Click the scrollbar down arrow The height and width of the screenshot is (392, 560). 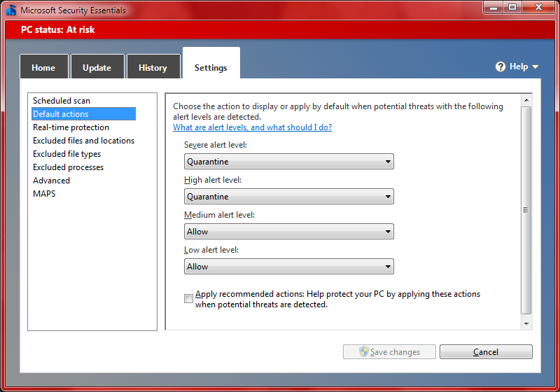click(526, 324)
